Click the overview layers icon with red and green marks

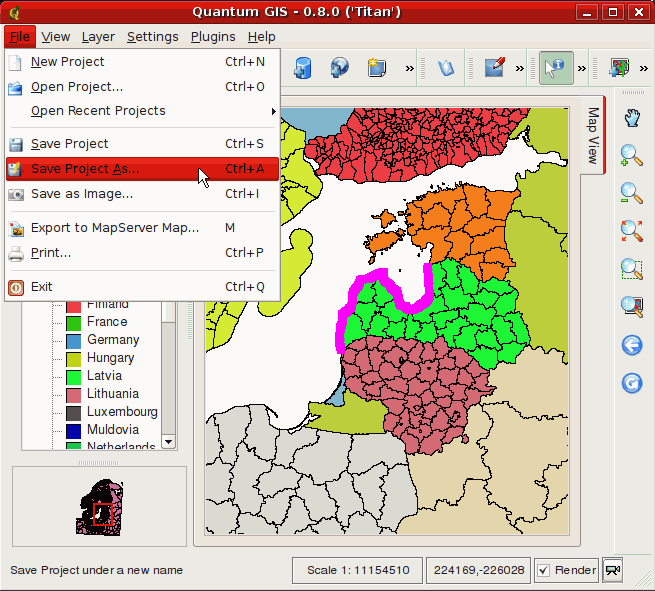pos(619,68)
